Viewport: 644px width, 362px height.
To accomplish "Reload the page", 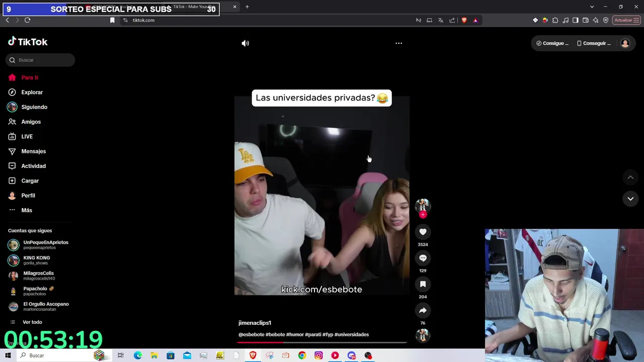I will click(x=27, y=20).
